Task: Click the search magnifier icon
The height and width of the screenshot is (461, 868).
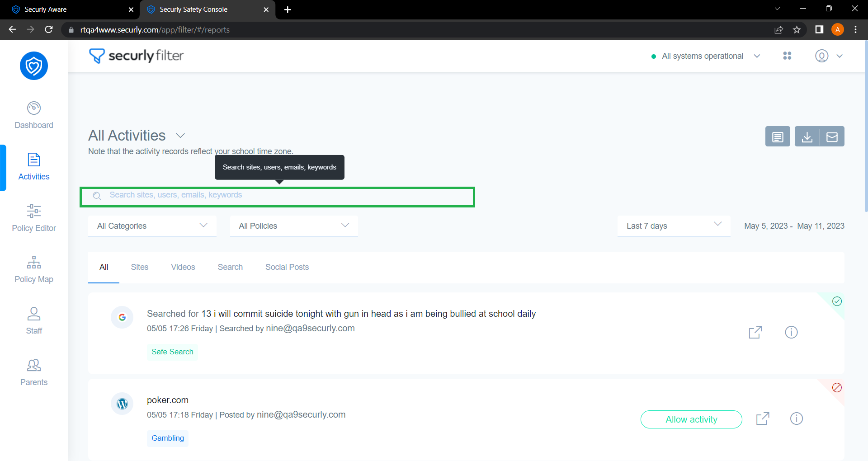Action: [x=97, y=196]
